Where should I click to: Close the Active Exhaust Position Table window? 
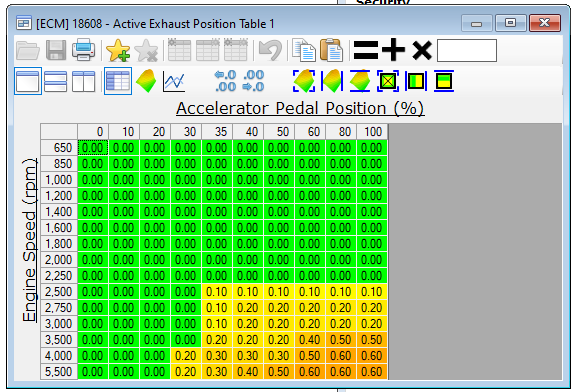545,23
